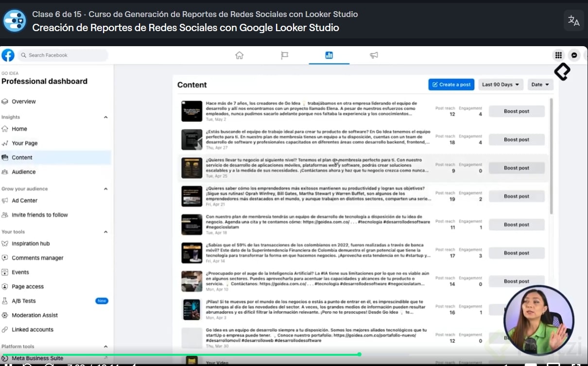Seek using the green video progress bar
The height and width of the screenshot is (366, 588).
(180, 354)
